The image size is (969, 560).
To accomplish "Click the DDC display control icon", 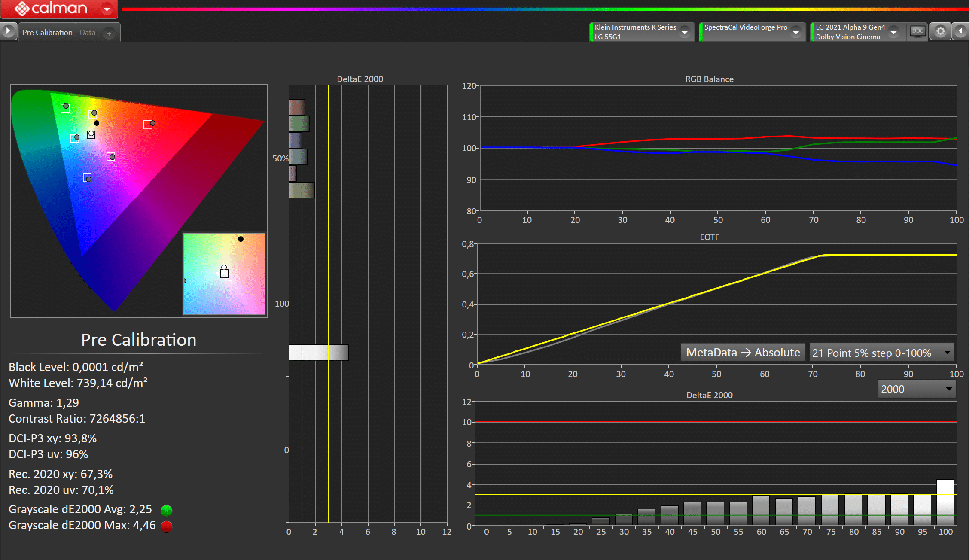I will pos(917,31).
